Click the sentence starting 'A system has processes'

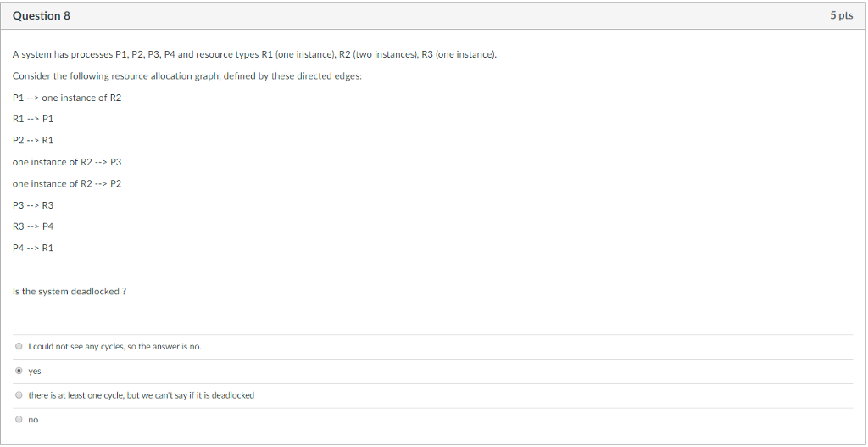point(254,55)
